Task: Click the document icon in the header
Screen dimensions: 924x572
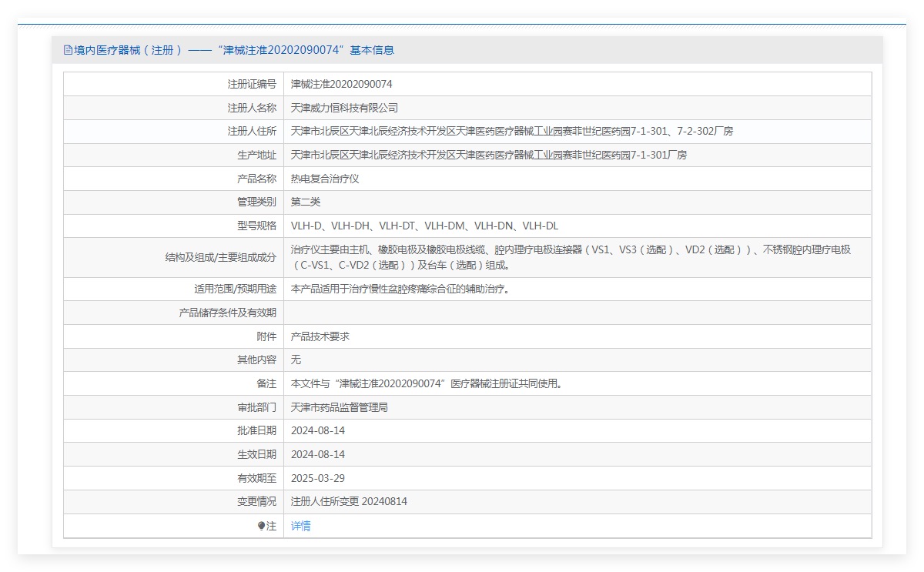Action: click(68, 50)
